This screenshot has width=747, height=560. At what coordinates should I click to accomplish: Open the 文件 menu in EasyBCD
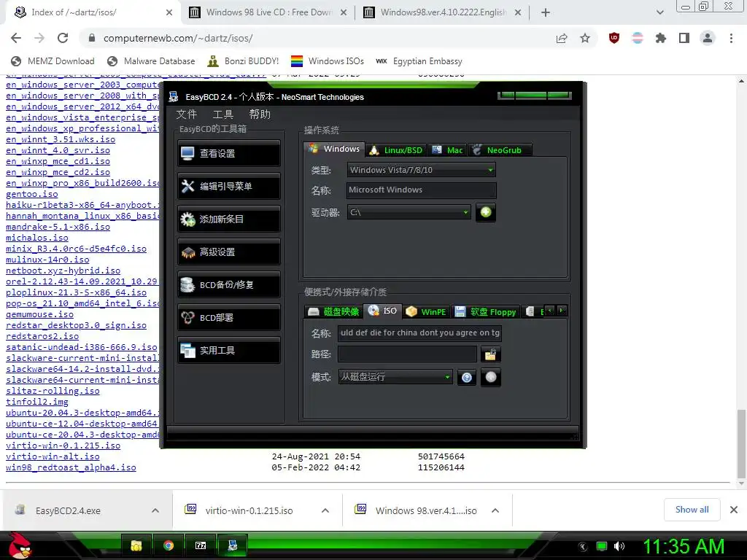coord(186,114)
